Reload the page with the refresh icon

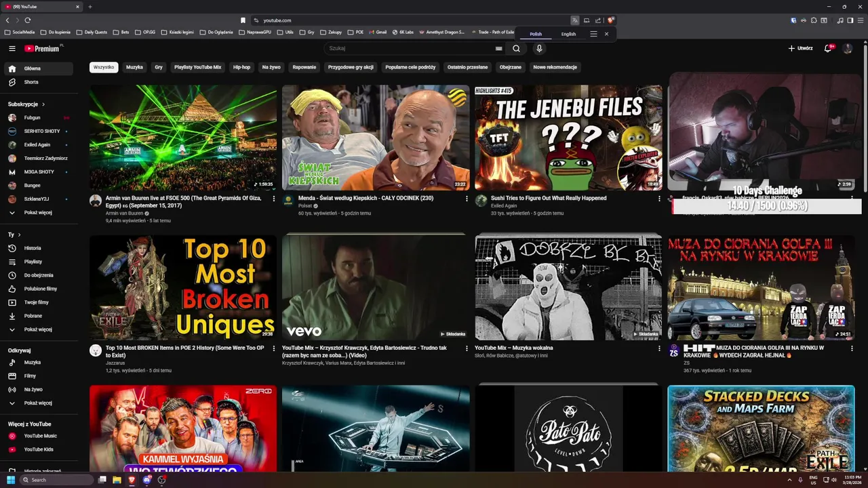click(27, 20)
